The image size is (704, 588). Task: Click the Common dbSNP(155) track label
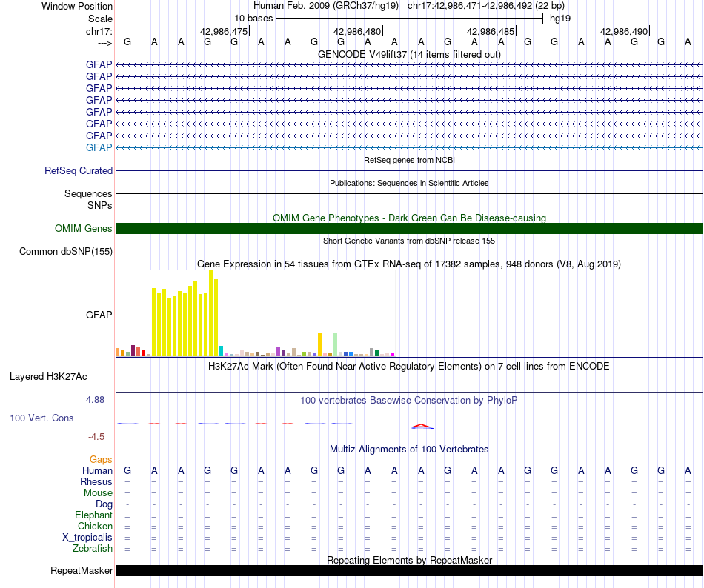click(x=66, y=252)
